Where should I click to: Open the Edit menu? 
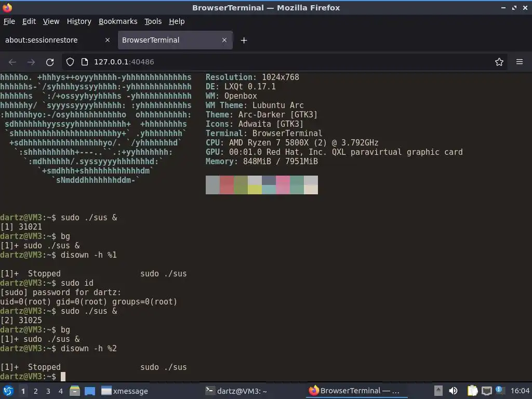point(29,21)
